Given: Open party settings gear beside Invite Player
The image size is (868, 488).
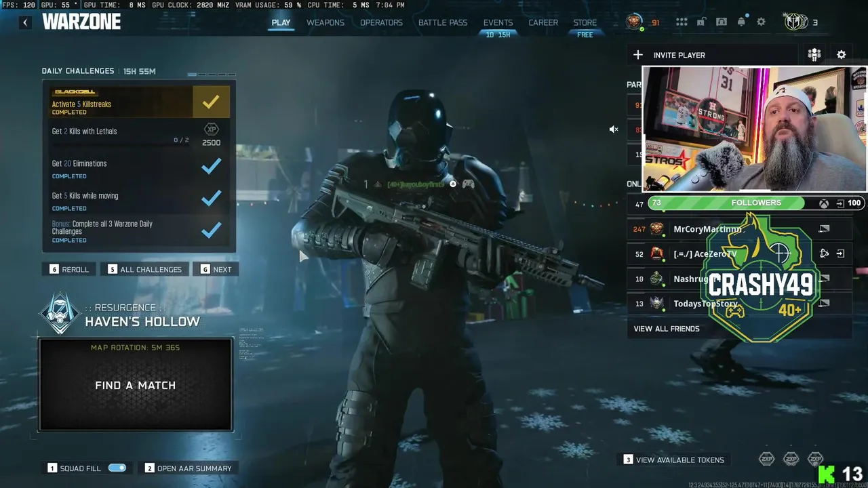Looking at the screenshot, I should [x=842, y=55].
